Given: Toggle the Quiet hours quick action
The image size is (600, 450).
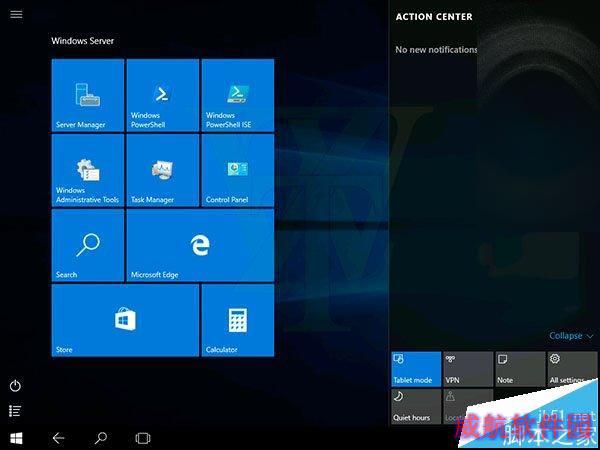Looking at the screenshot, I should 416,407.
